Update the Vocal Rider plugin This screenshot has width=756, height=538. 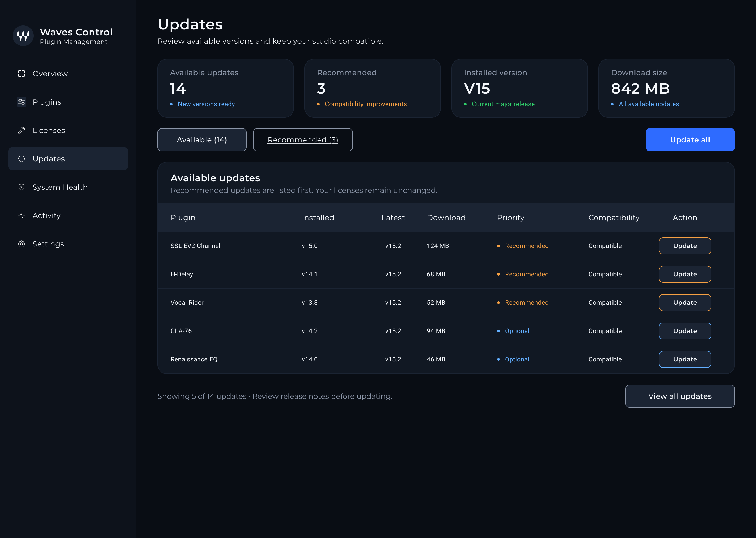point(685,302)
